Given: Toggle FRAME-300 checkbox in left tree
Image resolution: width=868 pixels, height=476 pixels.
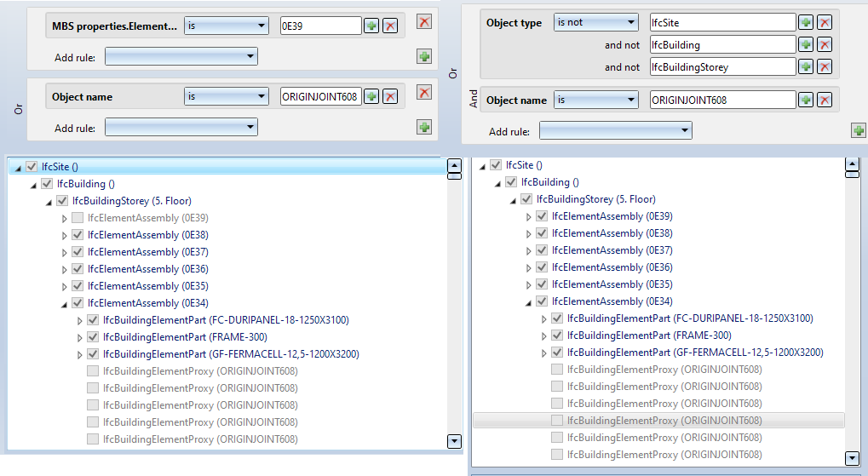Looking at the screenshot, I should point(93,337).
